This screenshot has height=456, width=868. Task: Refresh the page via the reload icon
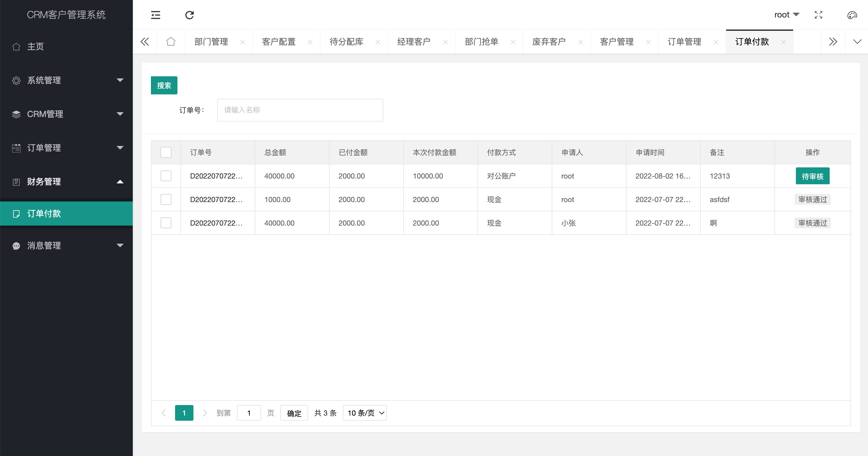189,15
